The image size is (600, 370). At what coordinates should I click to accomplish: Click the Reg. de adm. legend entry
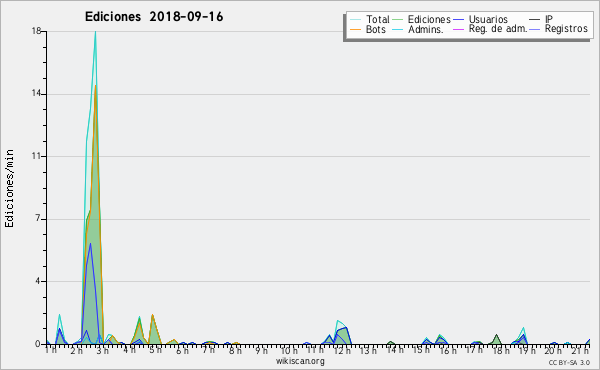(490, 29)
